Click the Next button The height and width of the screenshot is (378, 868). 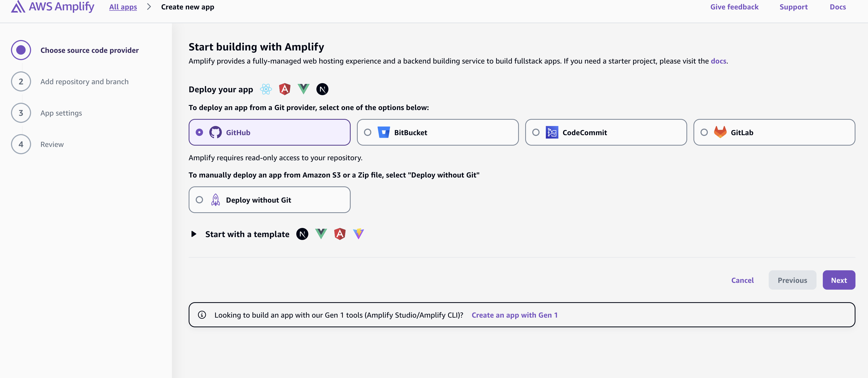point(839,280)
